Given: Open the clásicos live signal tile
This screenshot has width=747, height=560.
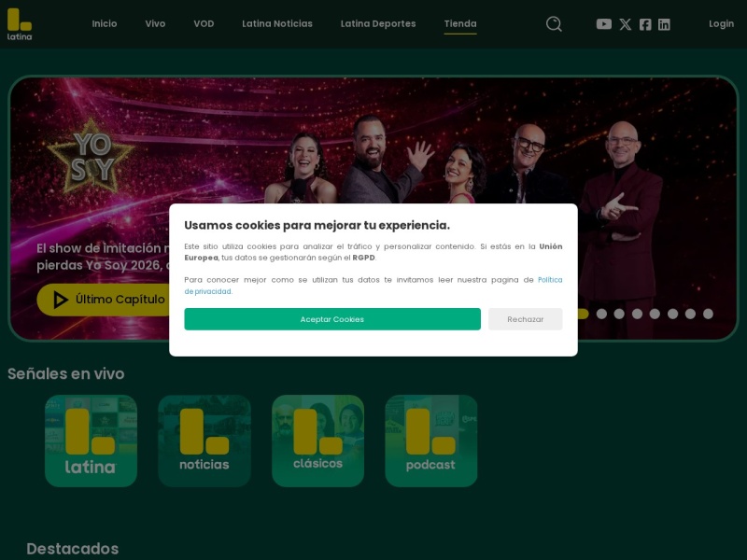Looking at the screenshot, I should coord(317,441).
